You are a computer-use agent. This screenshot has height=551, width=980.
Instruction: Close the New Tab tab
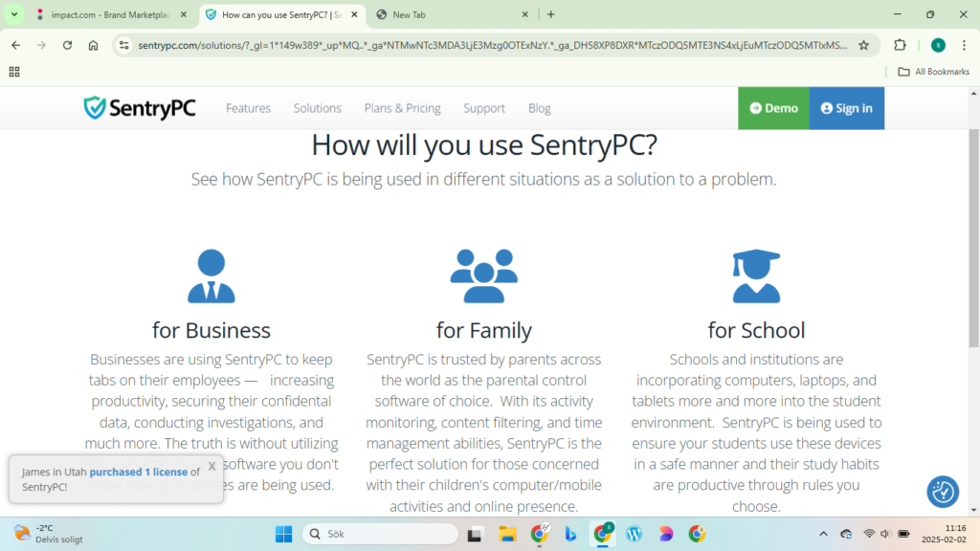tap(525, 14)
